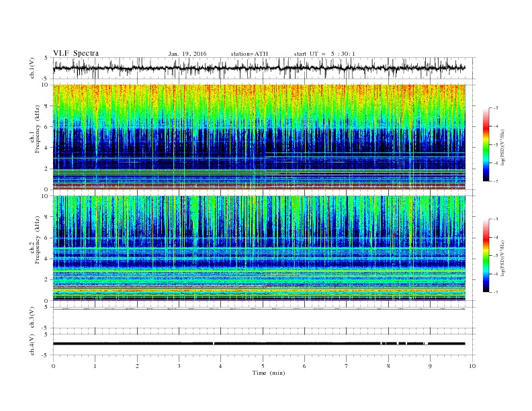The width and height of the screenshot is (532, 411).
Task: Click the ch.2 colorbar "log(PSD)(V²/Hz)" label
Action: 503,259
